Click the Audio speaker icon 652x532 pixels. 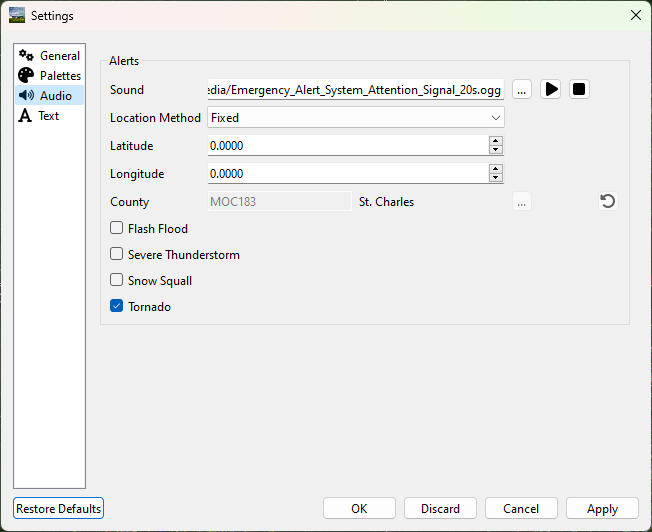pos(26,95)
